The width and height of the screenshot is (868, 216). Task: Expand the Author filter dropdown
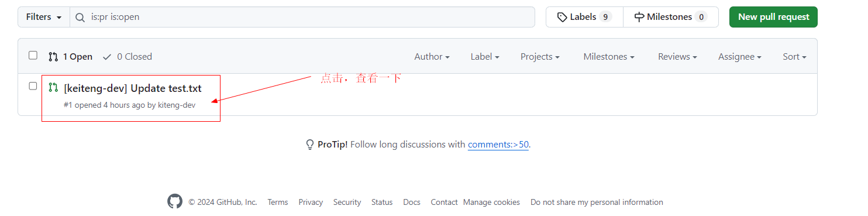click(x=432, y=57)
